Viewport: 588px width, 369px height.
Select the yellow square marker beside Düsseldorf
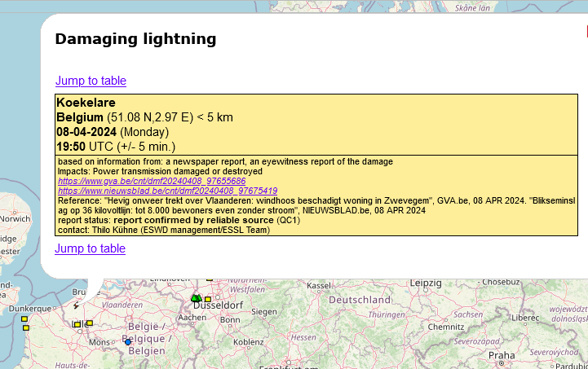(x=208, y=299)
